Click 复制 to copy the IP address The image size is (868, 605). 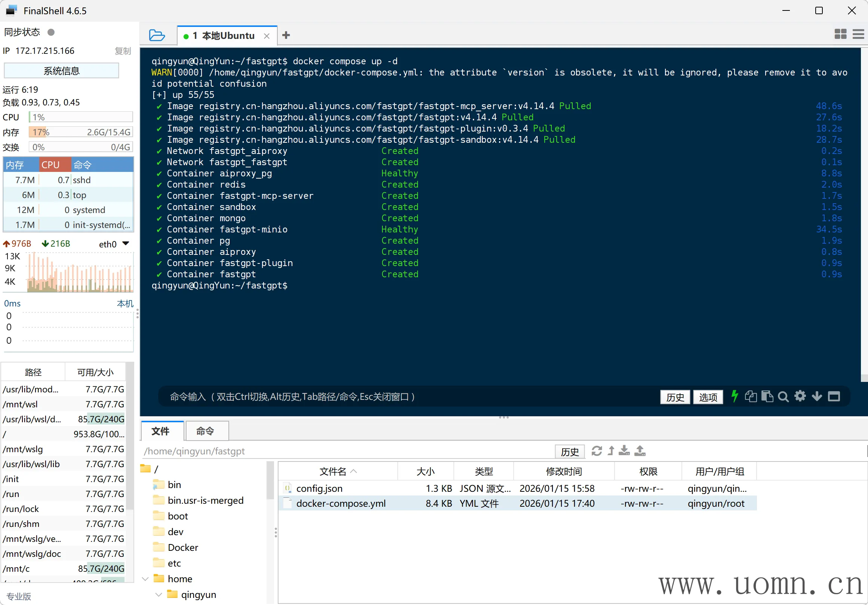pos(123,51)
